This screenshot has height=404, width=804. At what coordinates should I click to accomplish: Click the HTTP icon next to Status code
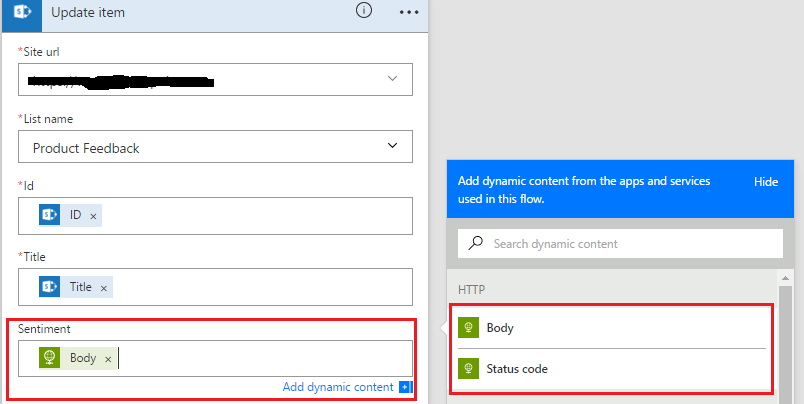(x=468, y=369)
